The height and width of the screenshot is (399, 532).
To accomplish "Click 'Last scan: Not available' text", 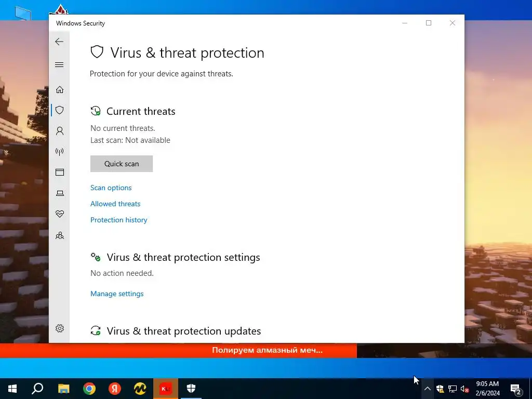I will pyautogui.click(x=130, y=140).
